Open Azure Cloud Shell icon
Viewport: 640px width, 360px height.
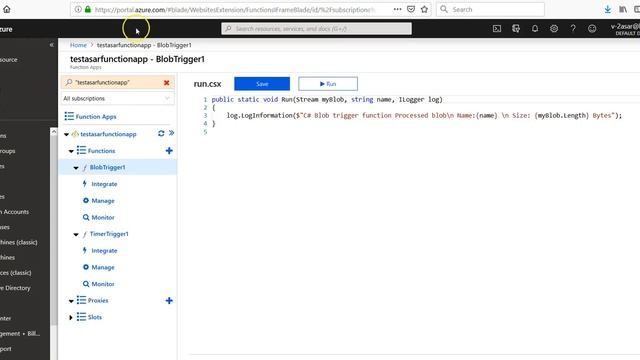pyautogui.click(x=497, y=29)
